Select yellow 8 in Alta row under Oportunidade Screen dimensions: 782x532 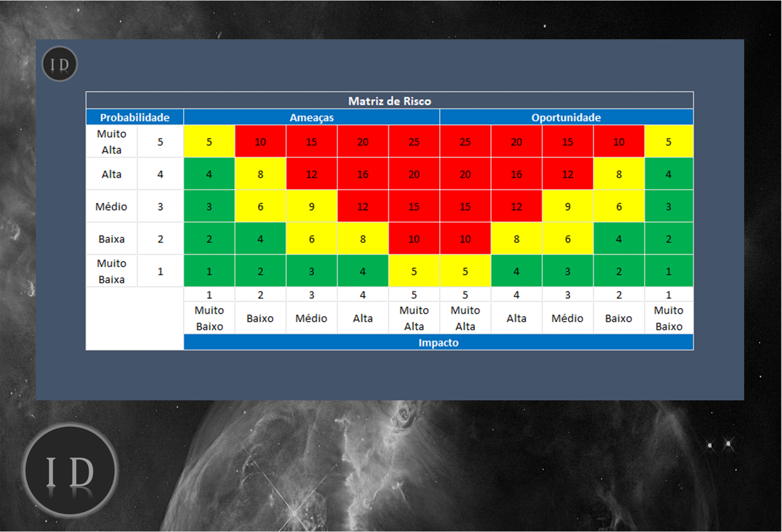[x=619, y=174]
